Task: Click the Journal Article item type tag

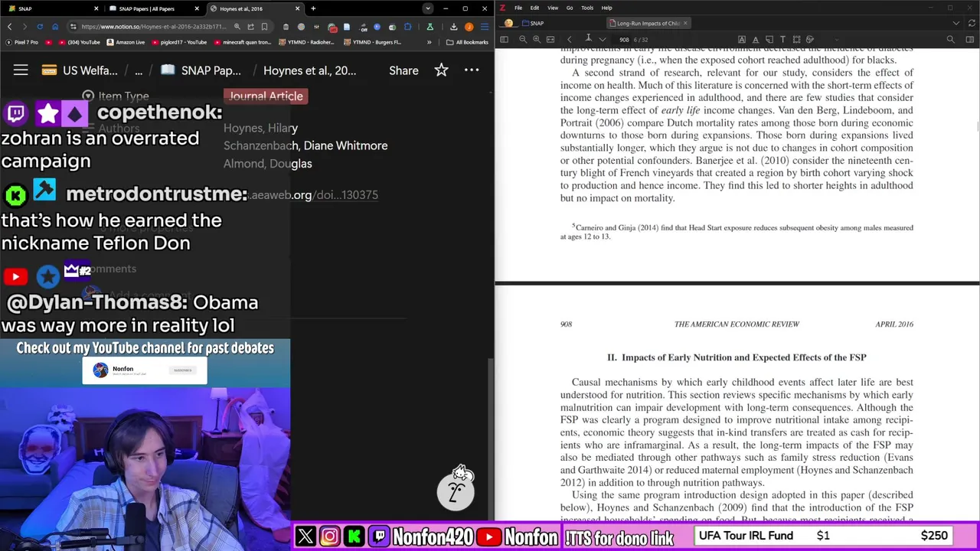Action: [x=266, y=96]
